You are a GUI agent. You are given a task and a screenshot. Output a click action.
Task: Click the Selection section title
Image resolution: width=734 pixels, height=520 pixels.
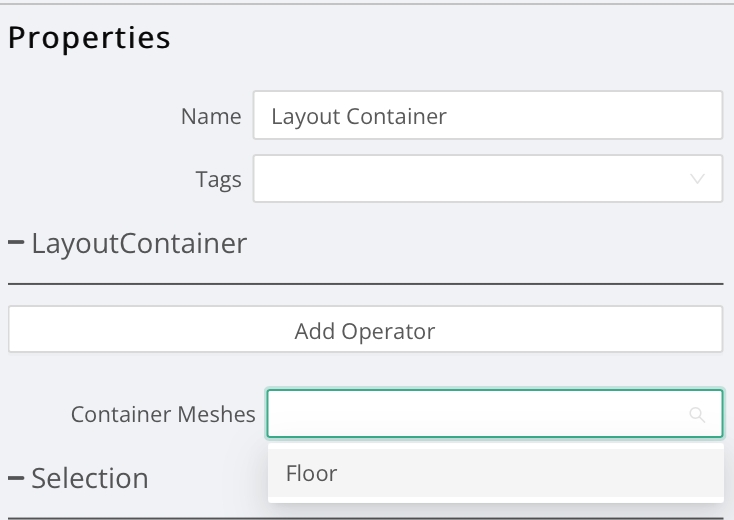(90, 478)
